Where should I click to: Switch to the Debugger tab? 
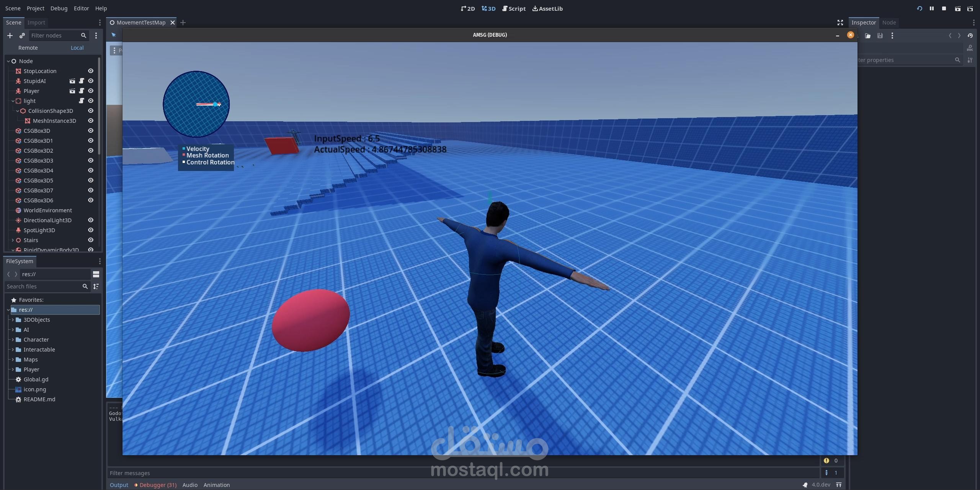pos(157,485)
